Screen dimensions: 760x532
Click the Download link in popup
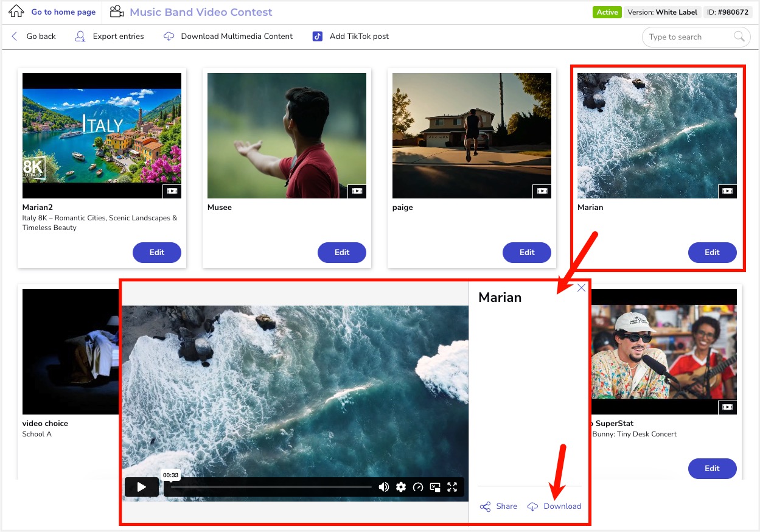(x=563, y=506)
